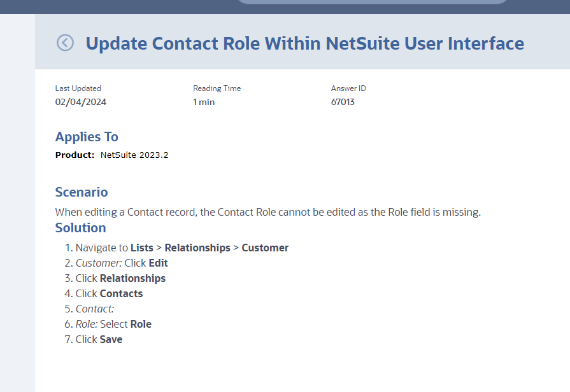Click the Save text in step 7

111,339
